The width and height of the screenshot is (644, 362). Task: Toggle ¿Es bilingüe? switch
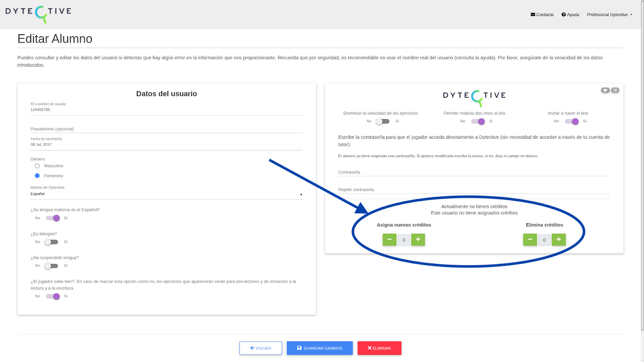(51, 242)
